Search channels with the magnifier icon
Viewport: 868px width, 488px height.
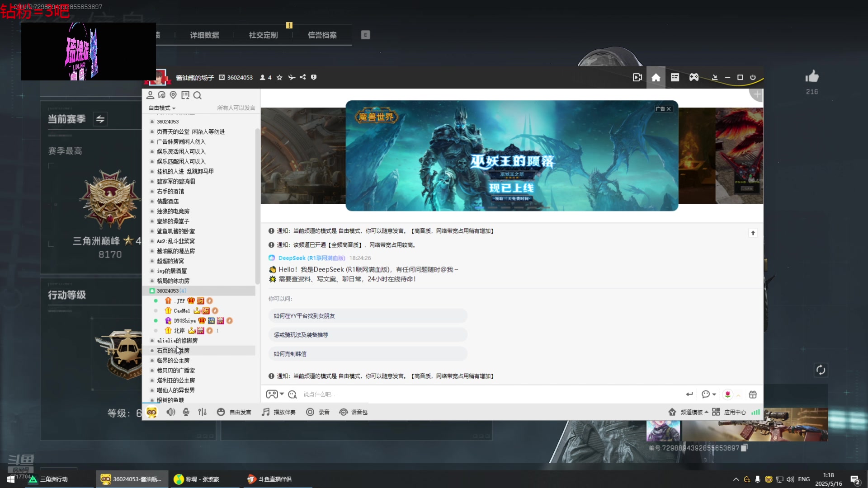click(198, 95)
